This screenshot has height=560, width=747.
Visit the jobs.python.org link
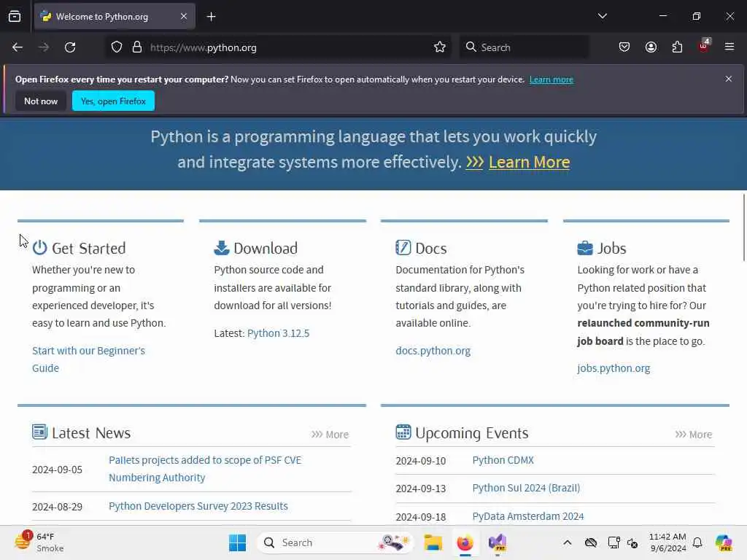pyautogui.click(x=614, y=368)
